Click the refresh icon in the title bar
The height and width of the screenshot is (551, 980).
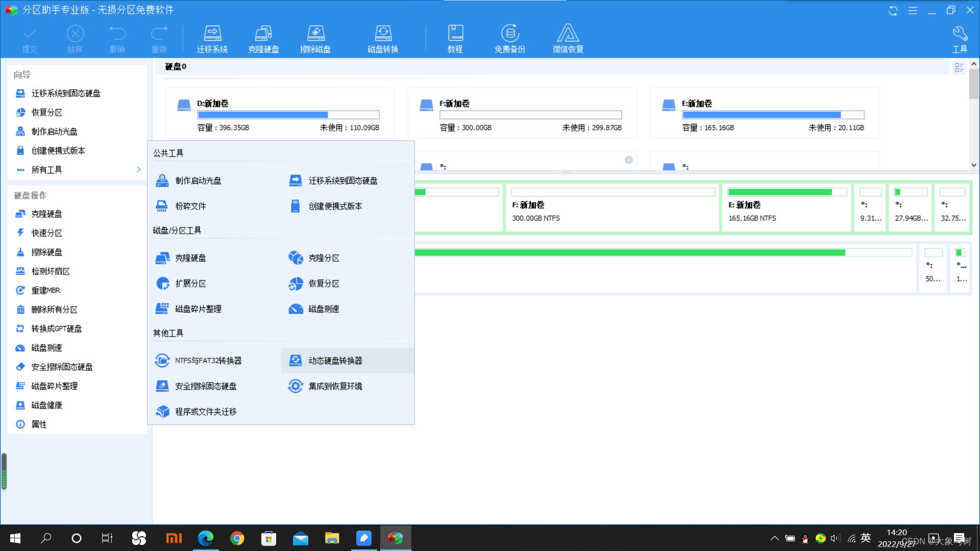pyautogui.click(x=893, y=10)
